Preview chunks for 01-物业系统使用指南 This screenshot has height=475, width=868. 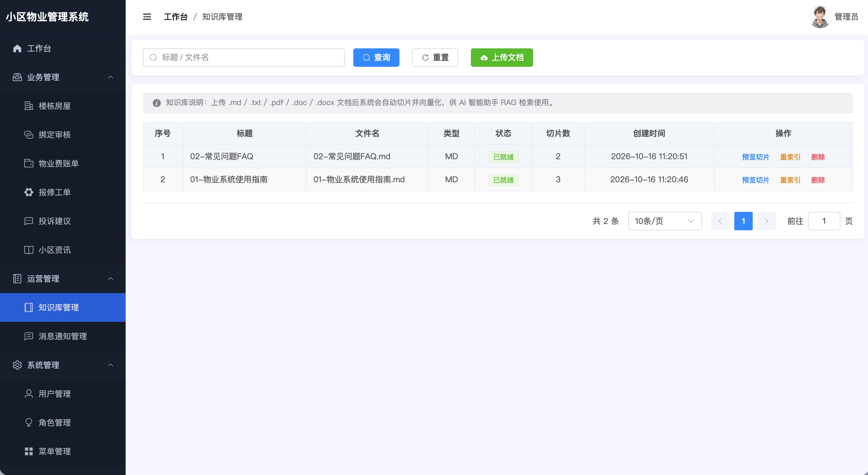click(x=755, y=180)
